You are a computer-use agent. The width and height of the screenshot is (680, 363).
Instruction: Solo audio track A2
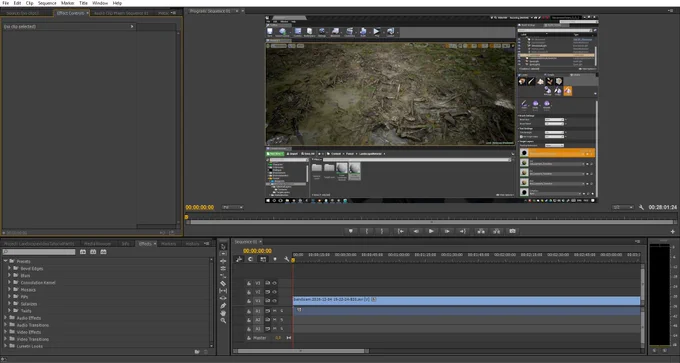click(281, 320)
